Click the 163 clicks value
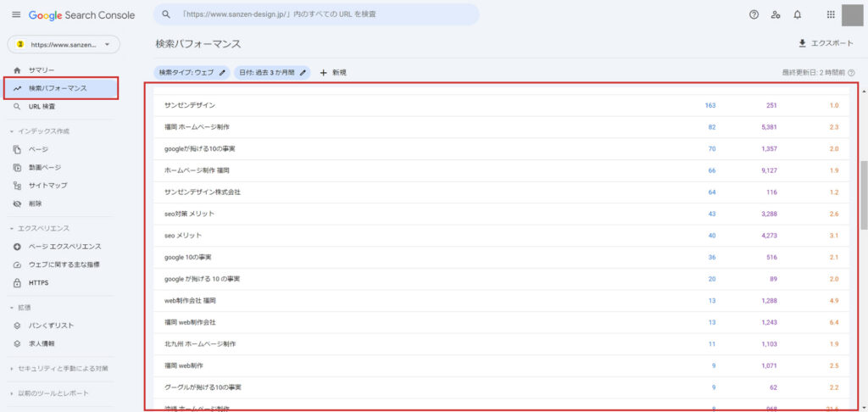Viewport: 868px width, 412px height. pyautogui.click(x=710, y=105)
